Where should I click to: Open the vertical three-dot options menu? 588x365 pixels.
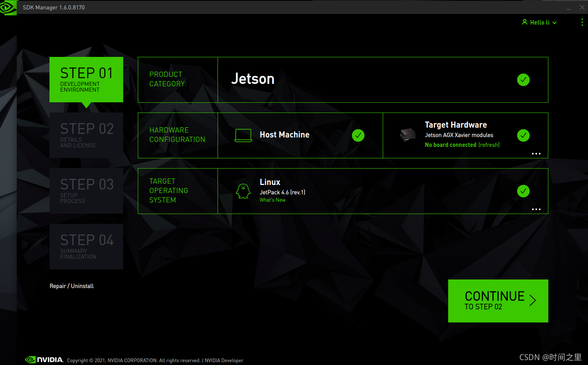pos(582,22)
